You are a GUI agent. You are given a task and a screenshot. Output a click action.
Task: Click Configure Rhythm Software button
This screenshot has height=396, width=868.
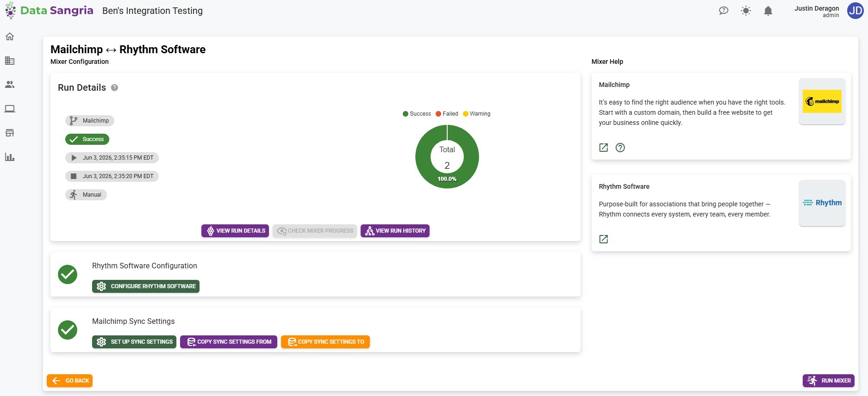pos(146,286)
